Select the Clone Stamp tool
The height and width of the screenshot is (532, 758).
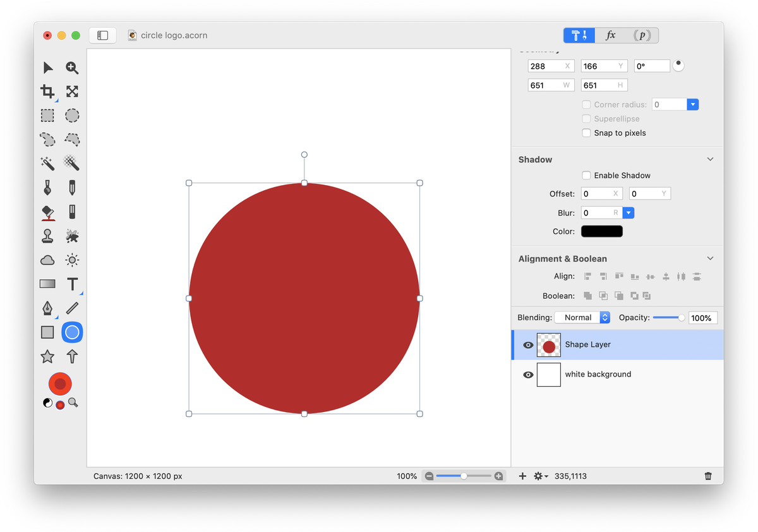tap(47, 236)
